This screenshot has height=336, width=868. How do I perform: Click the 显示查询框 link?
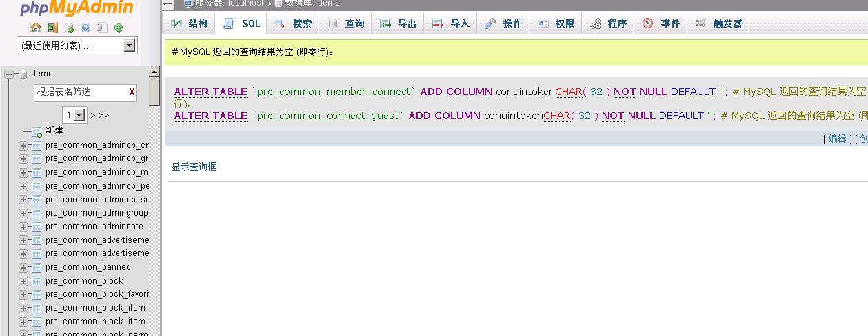[194, 167]
